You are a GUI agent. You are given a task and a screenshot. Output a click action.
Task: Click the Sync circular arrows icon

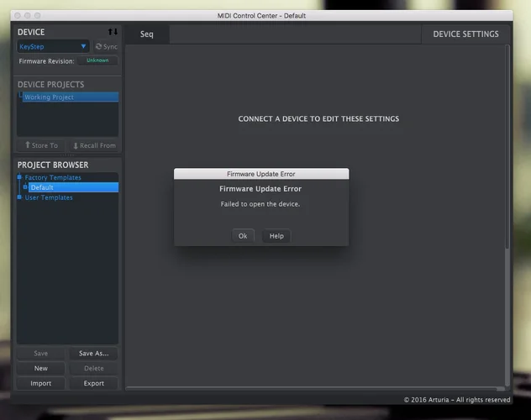[x=98, y=46]
